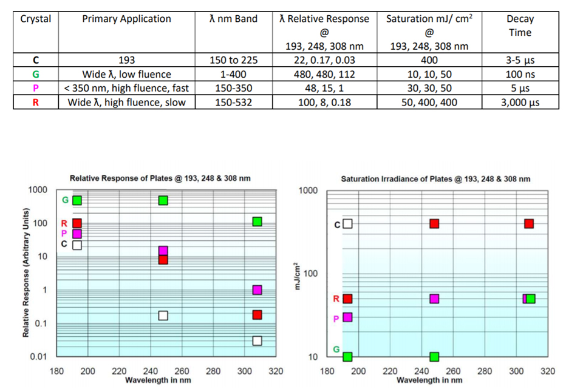
Task: Select the '3,000 µs' decay time cell
Action: pos(520,102)
